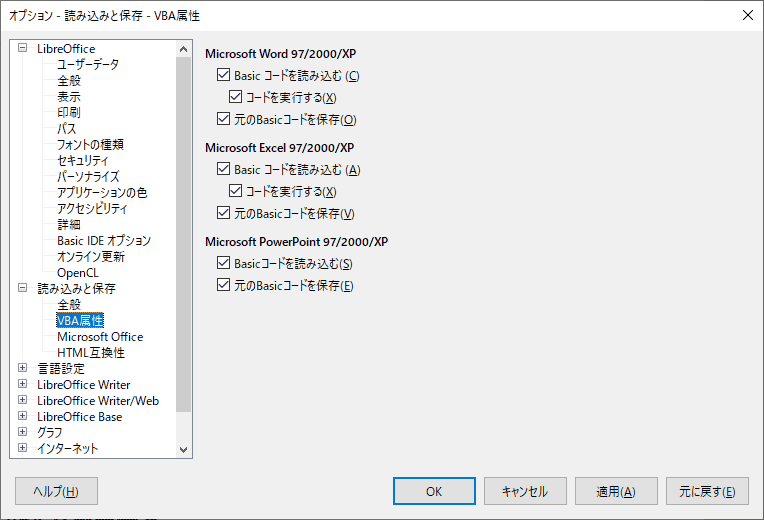Expand the LibreOffice Writer/Web node
Image resolution: width=764 pixels, height=520 pixels.
22,400
